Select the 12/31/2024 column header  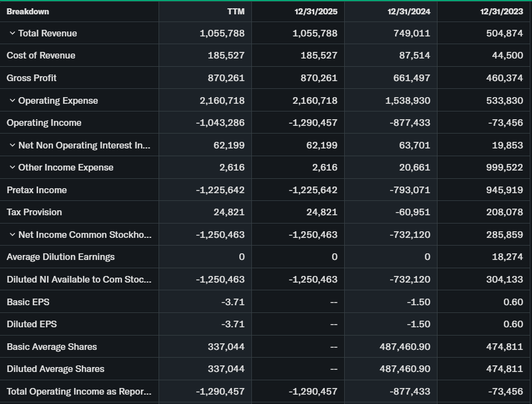[409, 12]
